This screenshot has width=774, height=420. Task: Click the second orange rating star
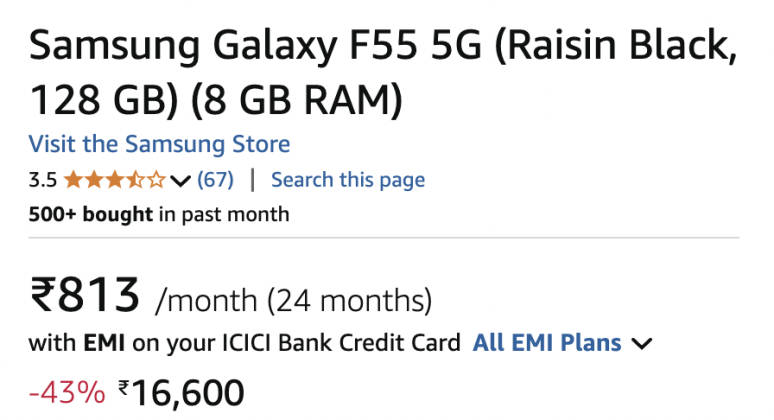93,181
